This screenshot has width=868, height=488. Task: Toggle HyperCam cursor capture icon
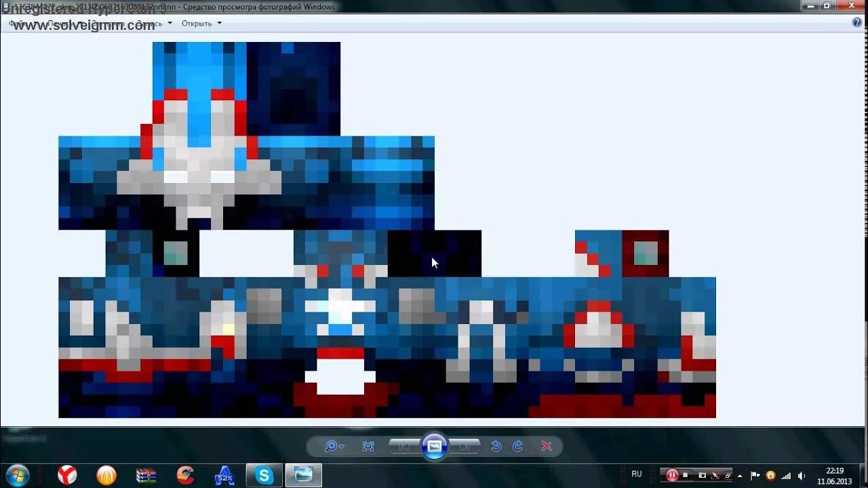pos(715,475)
